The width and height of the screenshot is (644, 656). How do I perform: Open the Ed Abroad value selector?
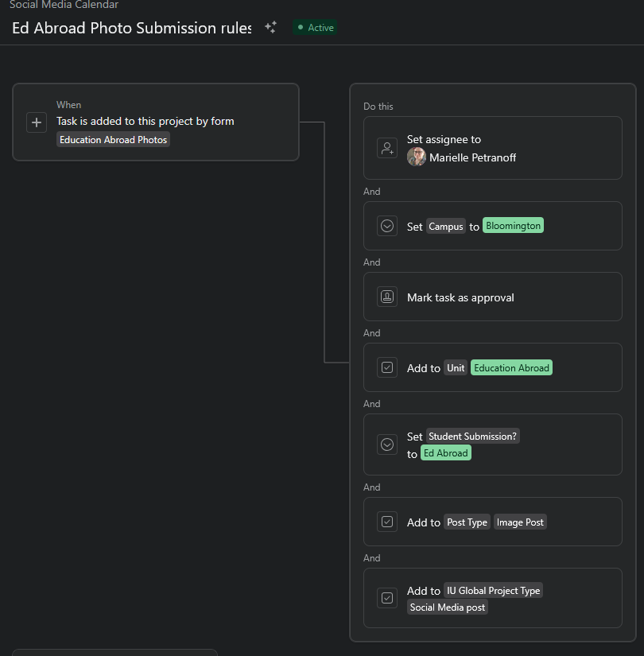tap(445, 452)
